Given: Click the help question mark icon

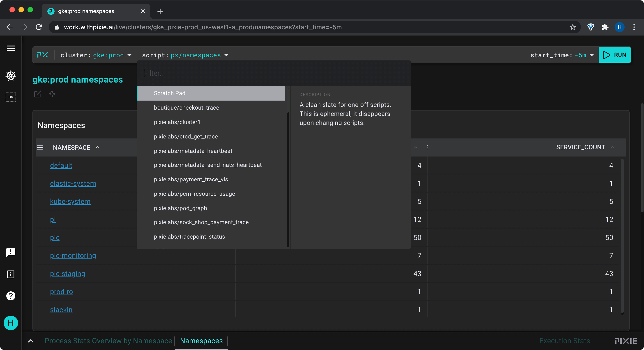Looking at the screenshot, I should tap(11, 296).
